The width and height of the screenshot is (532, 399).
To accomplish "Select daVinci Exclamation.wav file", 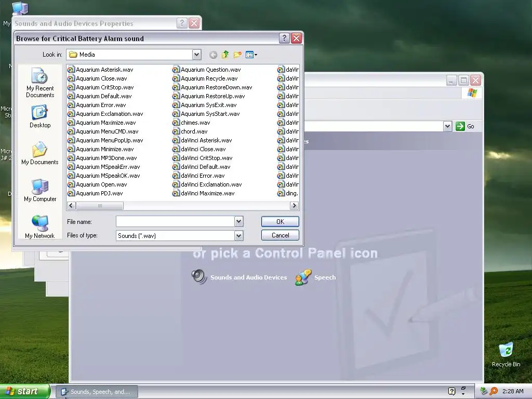I will click(x=208, y=184).
